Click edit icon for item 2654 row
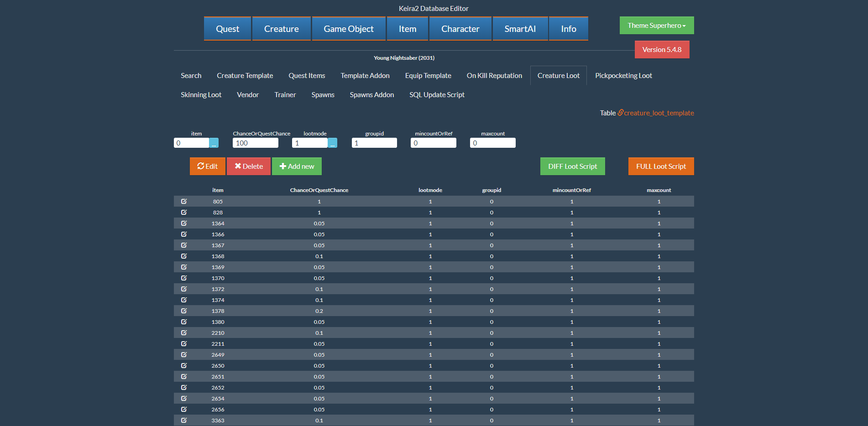Image resolution: width=868 pixels, height=426 pixels. pyautogui.click(x=184, y=398)
